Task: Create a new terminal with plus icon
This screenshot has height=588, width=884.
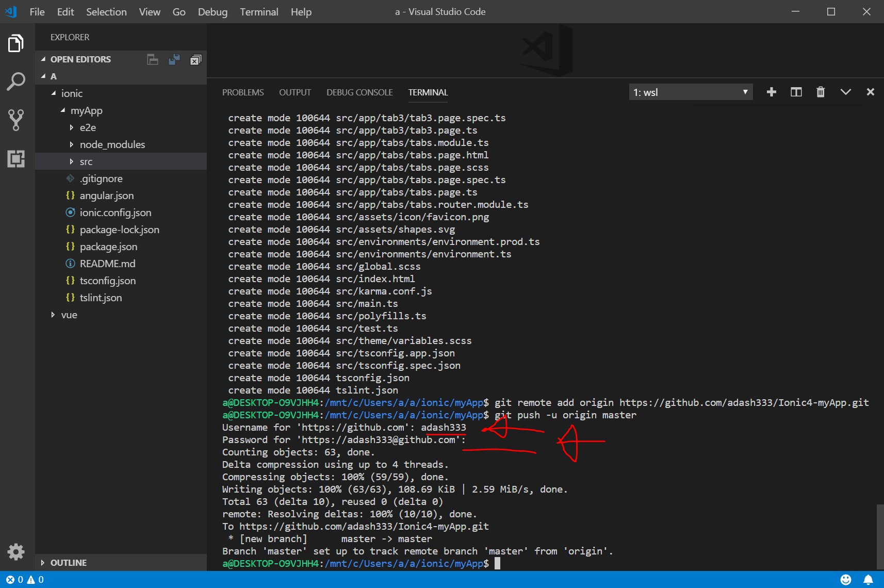Action: tap(772, 92)
